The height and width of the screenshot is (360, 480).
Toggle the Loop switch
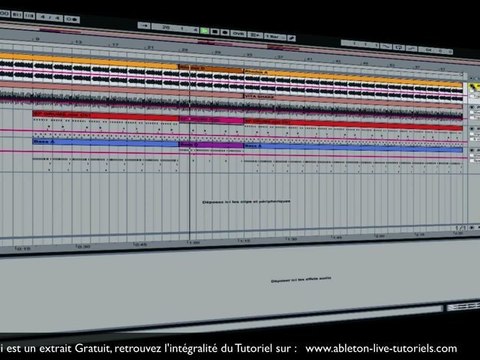[x=399, y=47]
